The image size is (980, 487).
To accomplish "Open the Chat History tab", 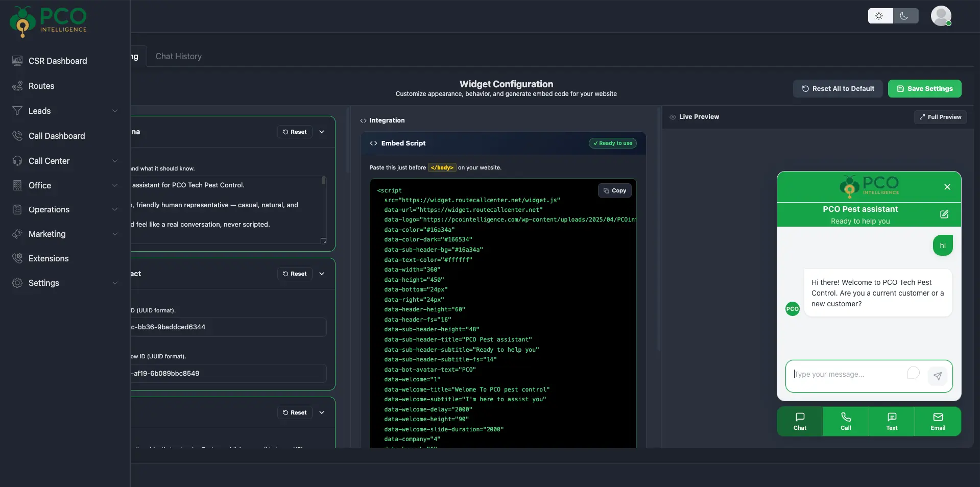I will click(179, 56).
